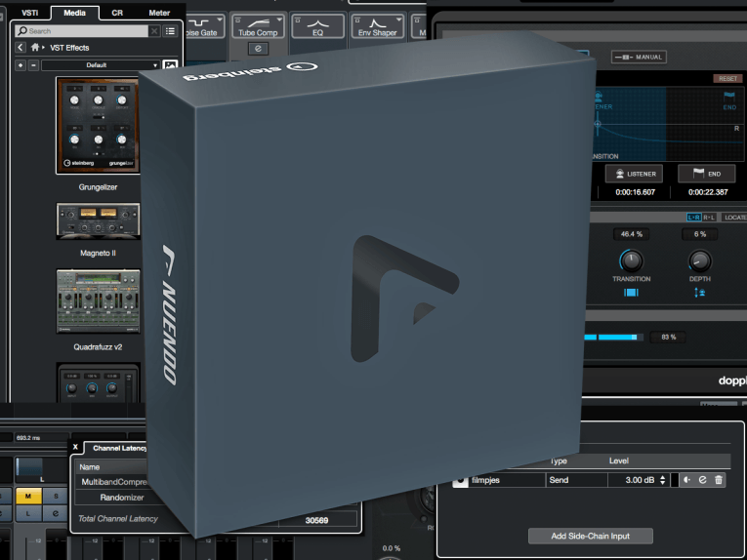Step the 3.00 dB level arrows
The height and width of the screenshot is (560, 747).
click(x=663, y=480)
